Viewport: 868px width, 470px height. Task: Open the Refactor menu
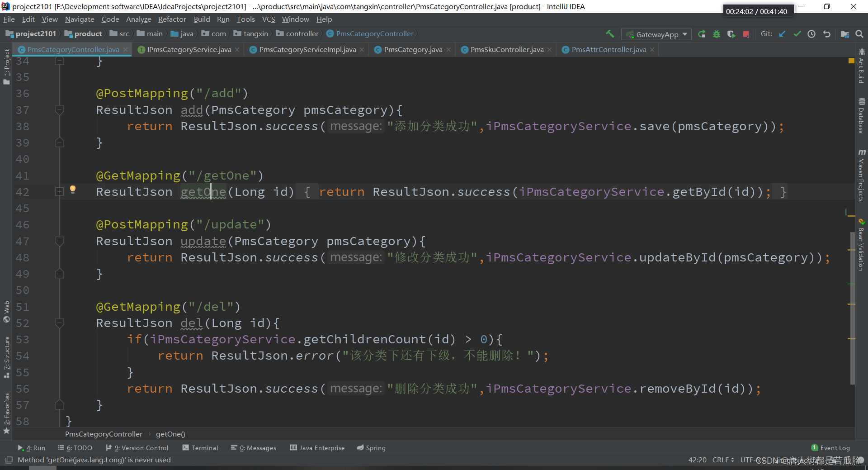(172, 19)
